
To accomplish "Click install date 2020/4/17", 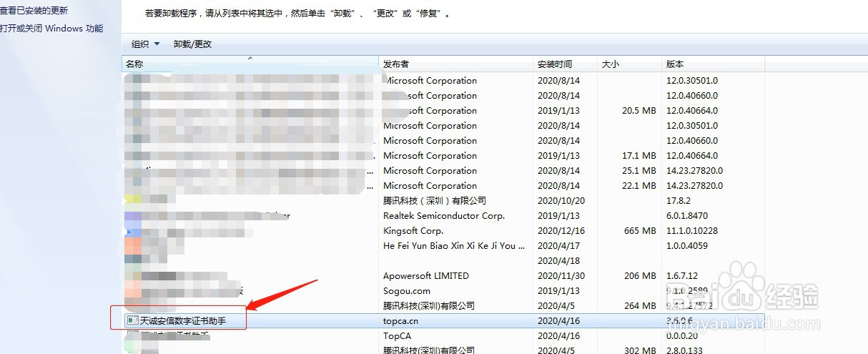I will click(559, 245).
